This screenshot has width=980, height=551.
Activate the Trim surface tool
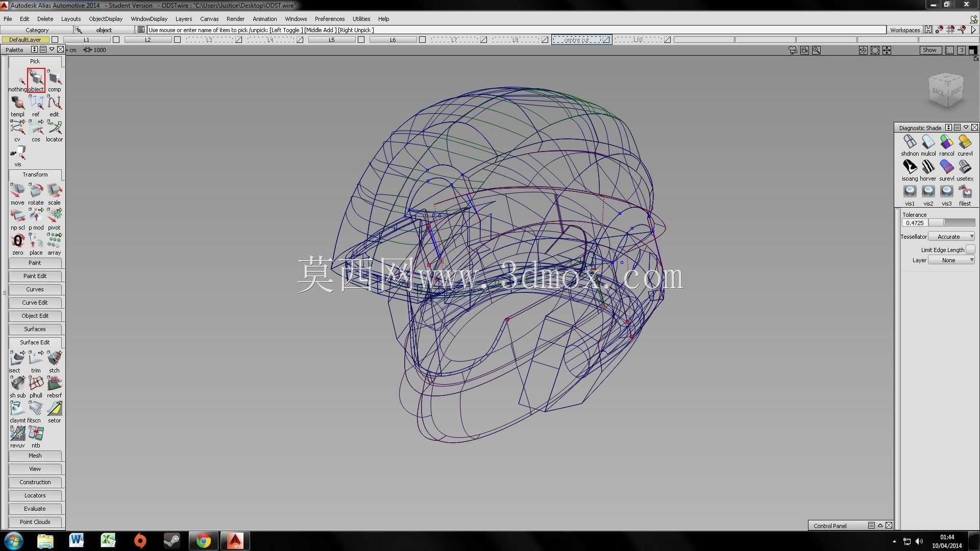click(x=36, y=362)
